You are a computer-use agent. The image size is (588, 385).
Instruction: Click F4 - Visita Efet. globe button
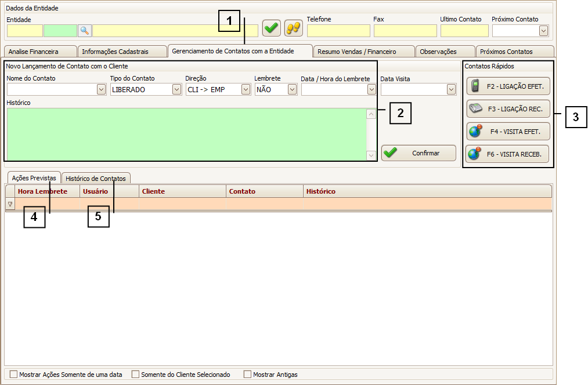(x=508, y=132)
